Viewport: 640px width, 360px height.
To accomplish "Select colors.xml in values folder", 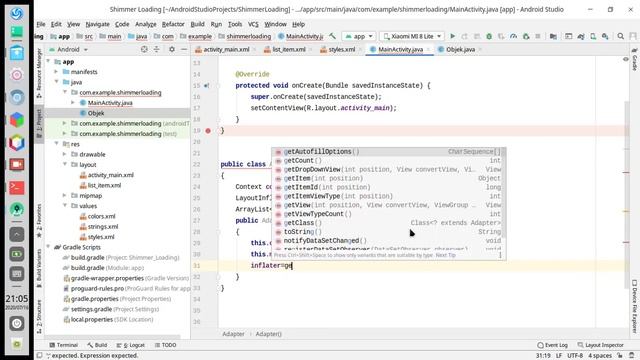I will click(x=102, y=216).
